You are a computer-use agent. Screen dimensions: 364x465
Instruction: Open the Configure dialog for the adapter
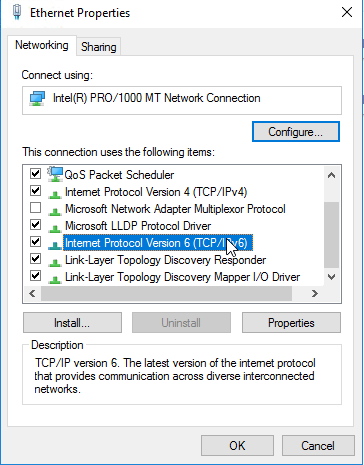click(x=296, y=132)
